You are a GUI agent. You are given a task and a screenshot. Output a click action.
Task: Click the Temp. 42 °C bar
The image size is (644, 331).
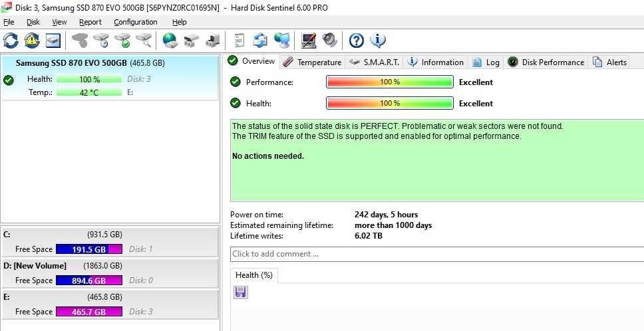point(89,92)
